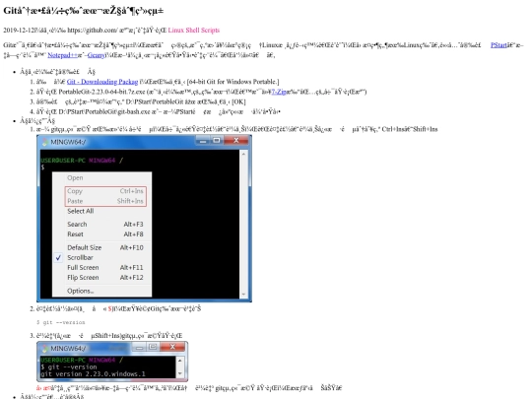
Task: Click scroll-up arrow of large terminal scrollbar
Action: (243, 154)
